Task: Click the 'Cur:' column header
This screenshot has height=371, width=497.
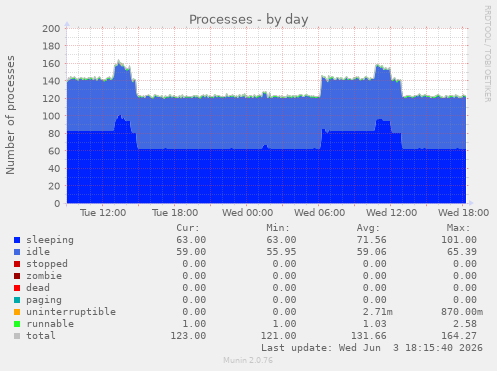Action: 188,228
